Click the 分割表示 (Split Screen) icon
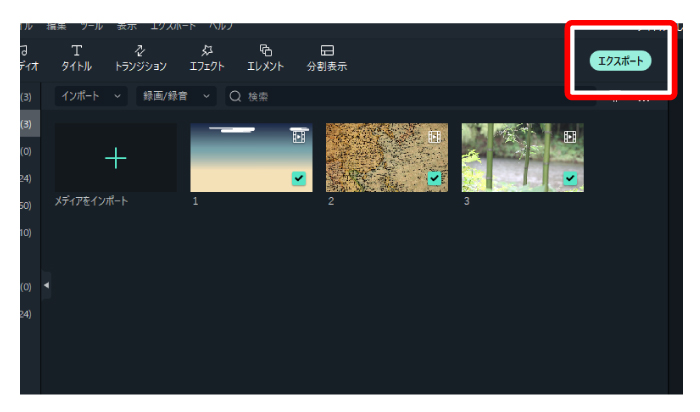The image size is (700, 412). tap(327, 51)
